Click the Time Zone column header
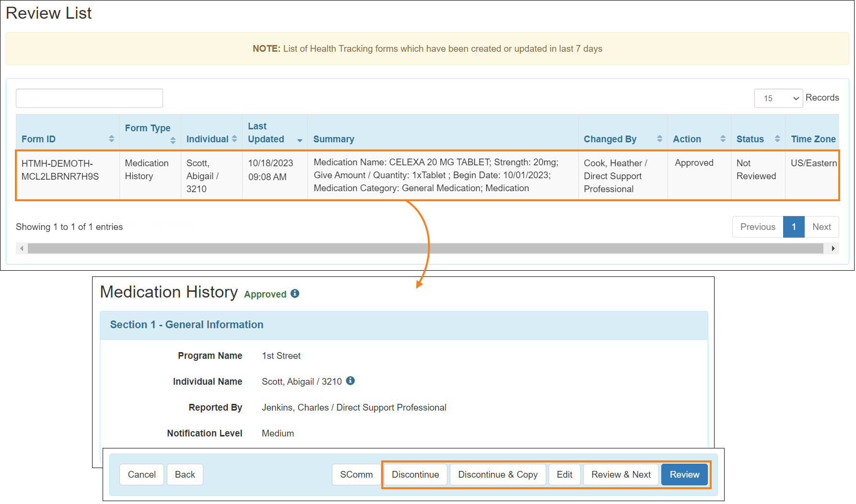Image resolution: width=856 pixels, height=504 pixels. tap(813, 132)
